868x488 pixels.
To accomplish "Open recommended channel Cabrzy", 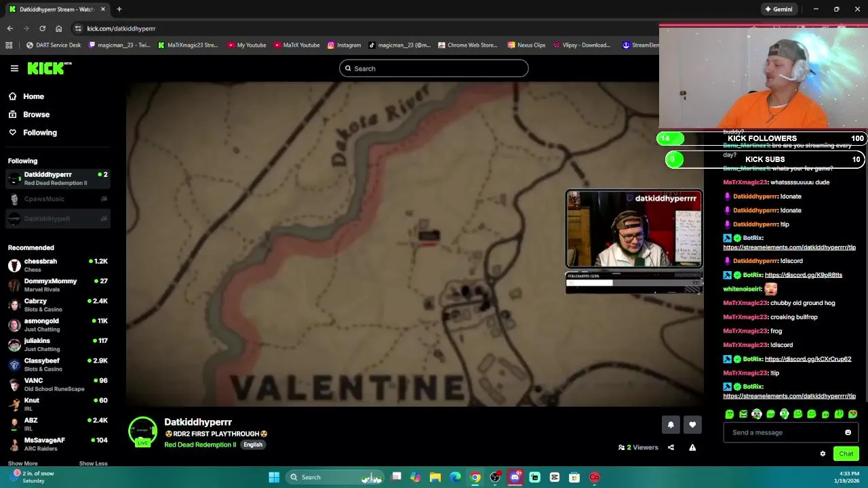I will (58, 305).
